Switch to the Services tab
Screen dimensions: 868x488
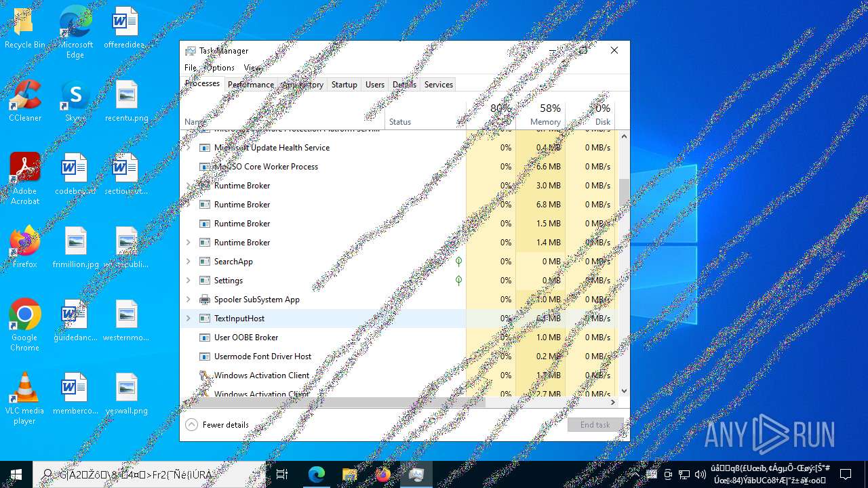click(x=439, y=85)
